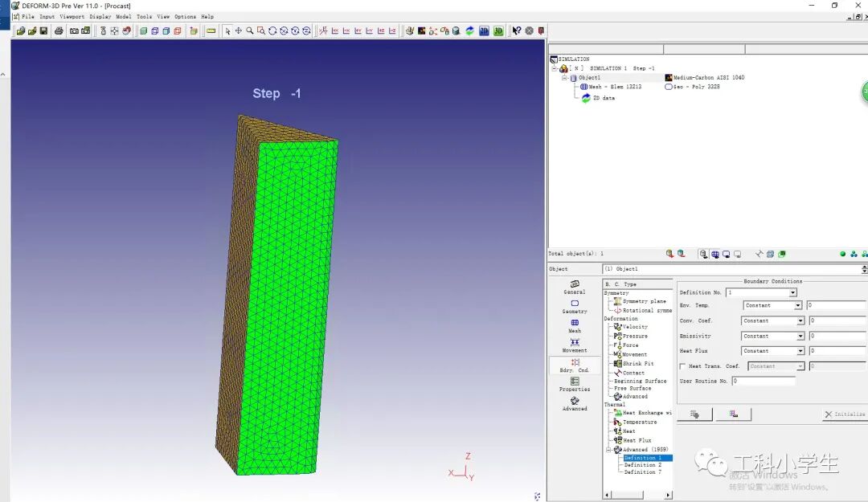The width and height of the screenshot is (868, 502).
Task: Click the Print icon in toolbar
Action: (59, 31)
